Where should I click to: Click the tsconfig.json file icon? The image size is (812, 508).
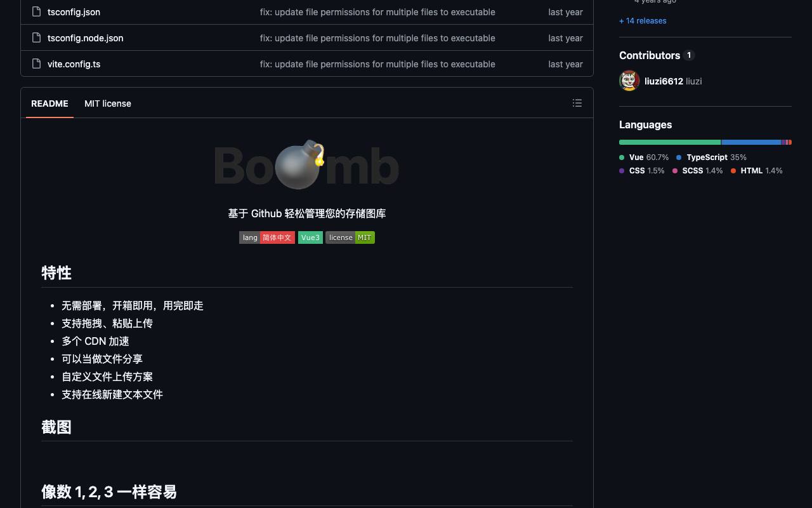(x=36, y=11)
